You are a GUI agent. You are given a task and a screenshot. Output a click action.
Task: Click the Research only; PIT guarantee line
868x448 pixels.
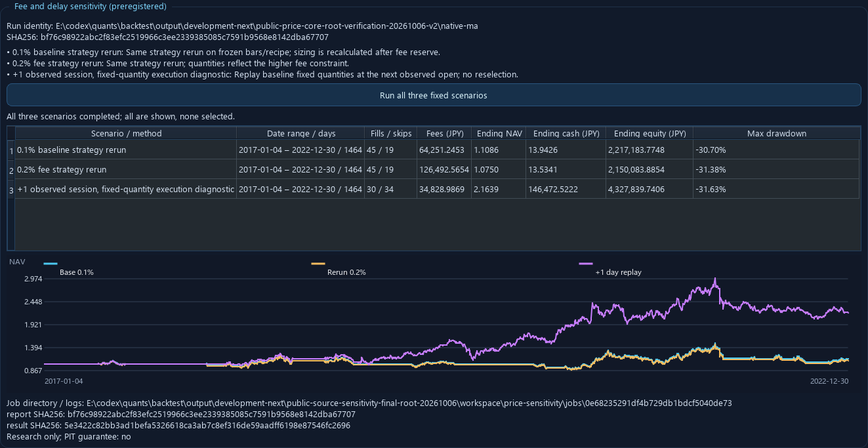point(69,436)
